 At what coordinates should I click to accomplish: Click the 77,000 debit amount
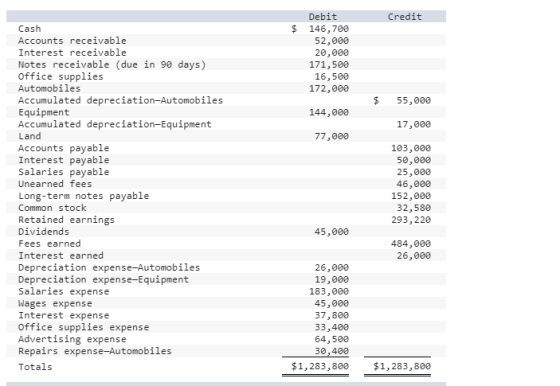click(x=331, y=136)
